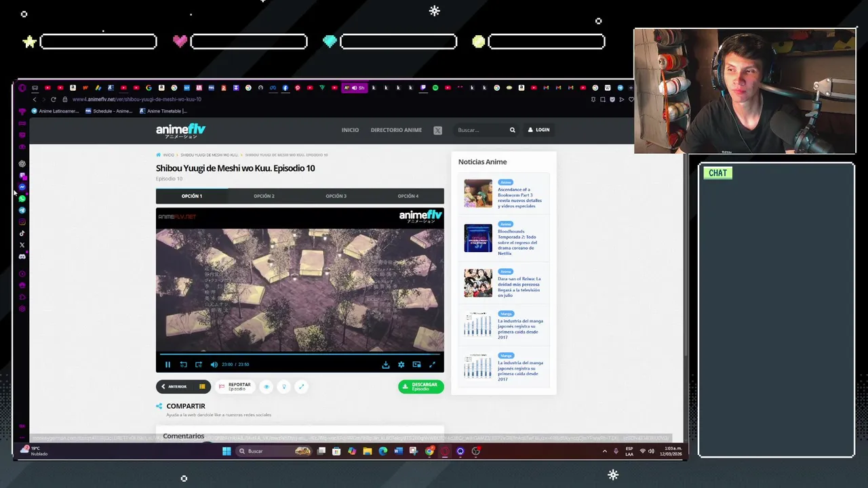Rewind the video 10 seconds
The height and width of the screenshot is (488, 868).
click(183, 365)
